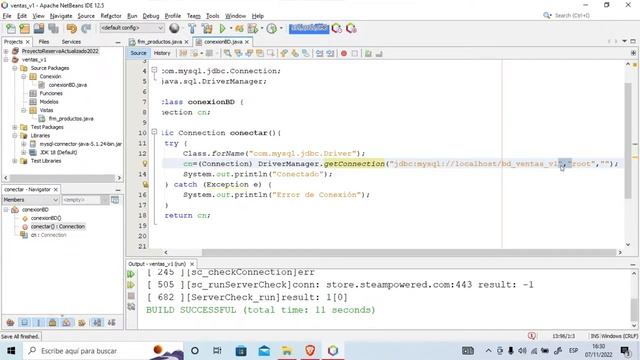Expand the Test Packages node
Viewport: 640px width, 360px height.
(15, 127)
